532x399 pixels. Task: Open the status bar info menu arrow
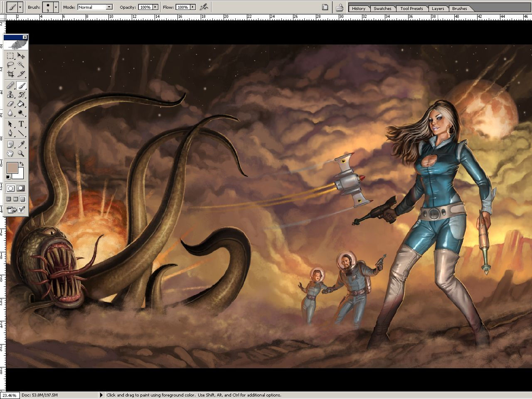point(101,395)
